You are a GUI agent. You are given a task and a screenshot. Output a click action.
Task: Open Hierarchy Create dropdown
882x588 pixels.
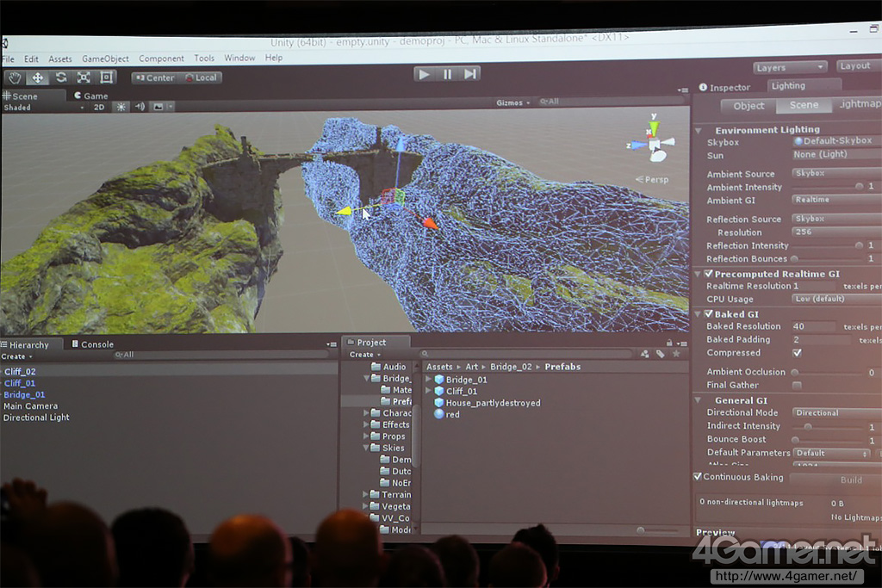point(17,356)
